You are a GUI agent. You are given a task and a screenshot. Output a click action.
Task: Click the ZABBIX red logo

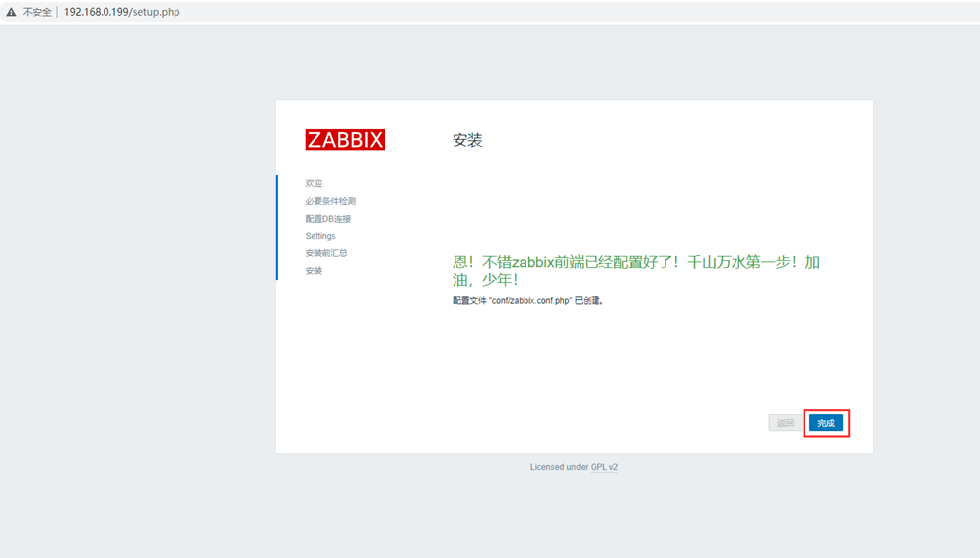pos(345,139)
